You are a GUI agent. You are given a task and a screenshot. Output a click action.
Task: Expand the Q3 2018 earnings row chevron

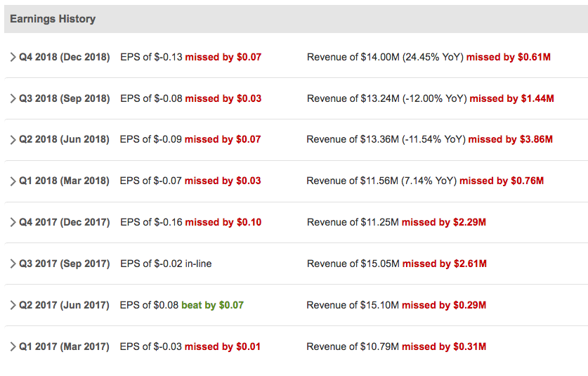point(13,98)
